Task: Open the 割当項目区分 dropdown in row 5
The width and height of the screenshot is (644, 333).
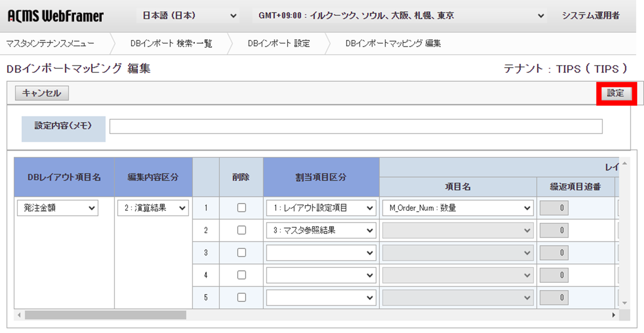Action: point(320,297)
